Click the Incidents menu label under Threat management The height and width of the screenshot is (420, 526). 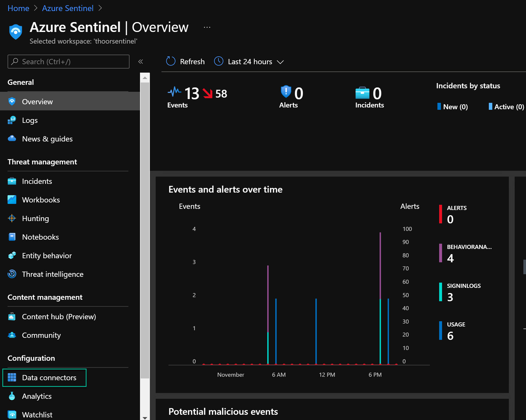click(x=37, y=181)
